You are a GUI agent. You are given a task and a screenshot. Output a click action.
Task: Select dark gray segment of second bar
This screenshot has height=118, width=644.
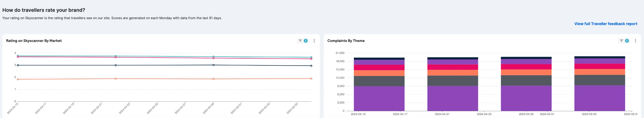pyautogui.click(x=453, y=81)
